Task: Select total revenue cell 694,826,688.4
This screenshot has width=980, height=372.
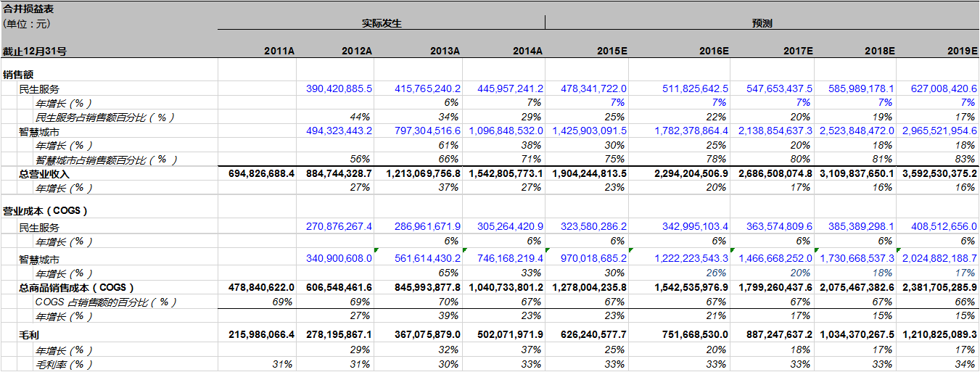Action: click(x=261, y=174)
